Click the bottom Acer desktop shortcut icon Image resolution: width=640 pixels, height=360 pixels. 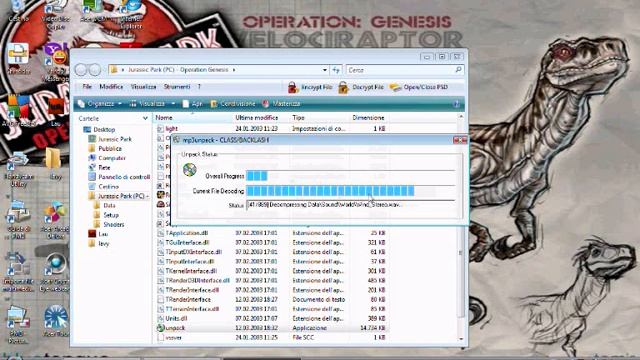(x=56, y=317)
